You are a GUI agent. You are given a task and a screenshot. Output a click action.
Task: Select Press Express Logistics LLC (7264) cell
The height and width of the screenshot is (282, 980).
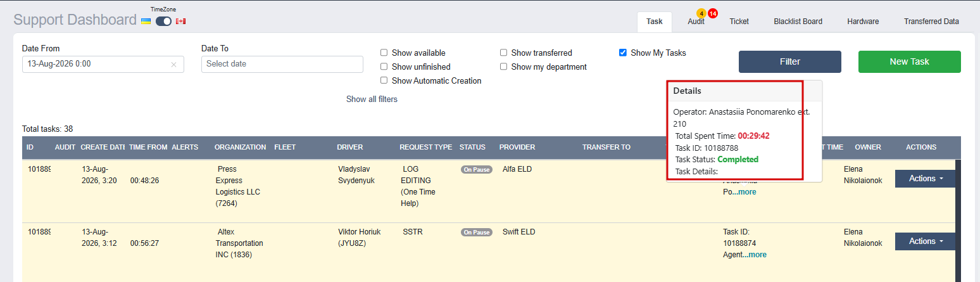(x=238, y=186)
